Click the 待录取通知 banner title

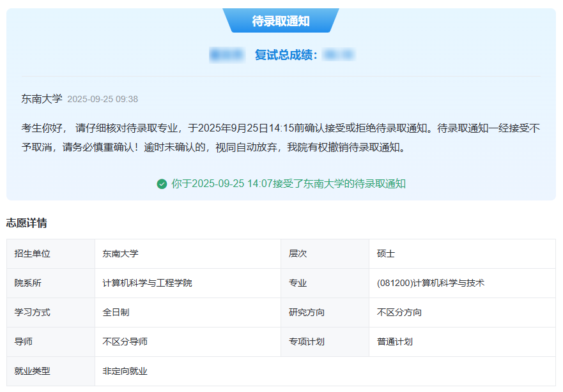[281, 21]
